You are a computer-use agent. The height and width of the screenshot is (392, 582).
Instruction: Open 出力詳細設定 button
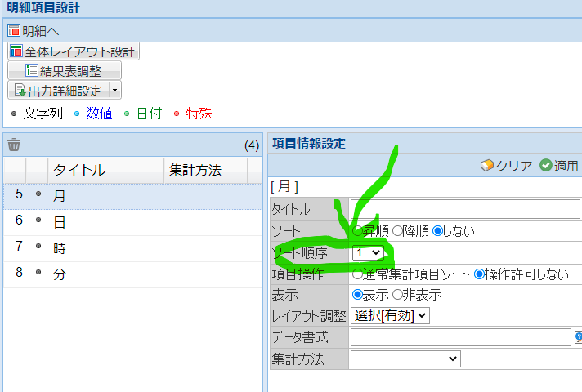coord(59,91)
